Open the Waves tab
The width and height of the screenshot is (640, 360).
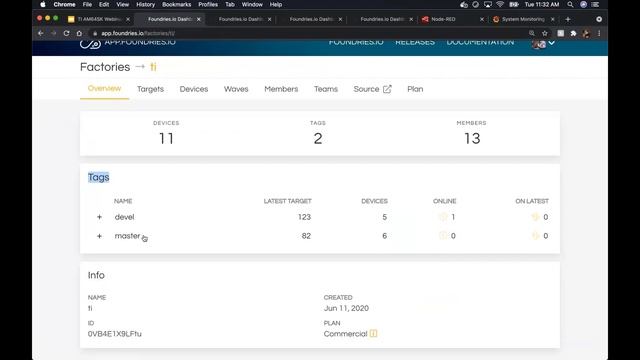pos(236,89)
